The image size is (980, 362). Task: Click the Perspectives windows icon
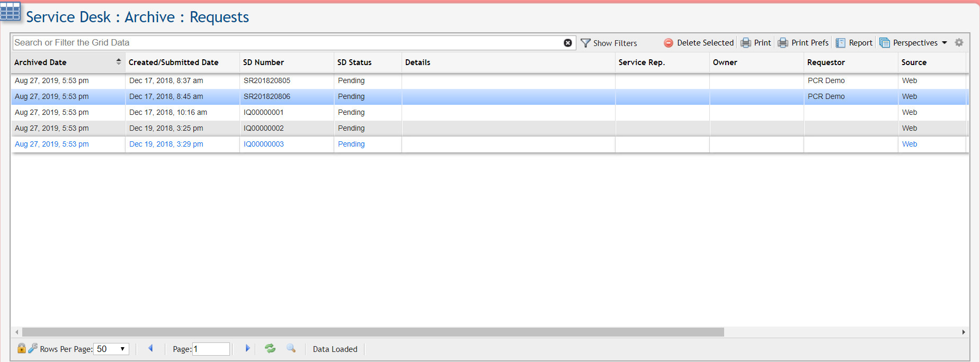885,43
